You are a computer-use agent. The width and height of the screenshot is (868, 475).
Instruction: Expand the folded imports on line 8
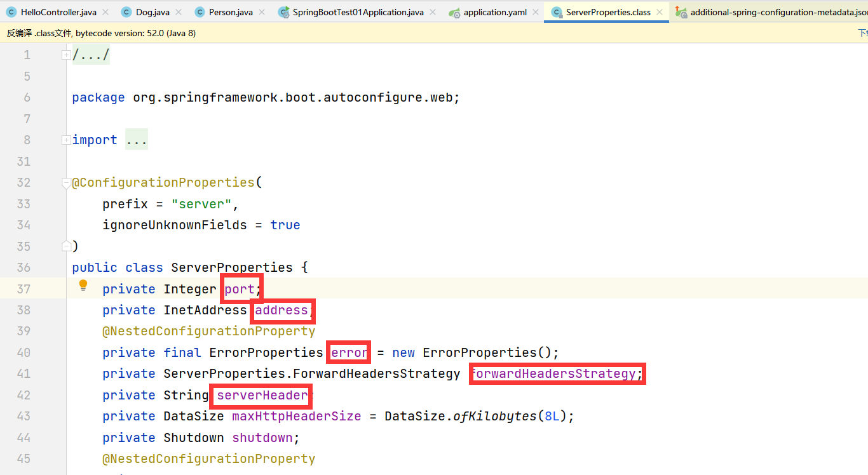point(66,140)
